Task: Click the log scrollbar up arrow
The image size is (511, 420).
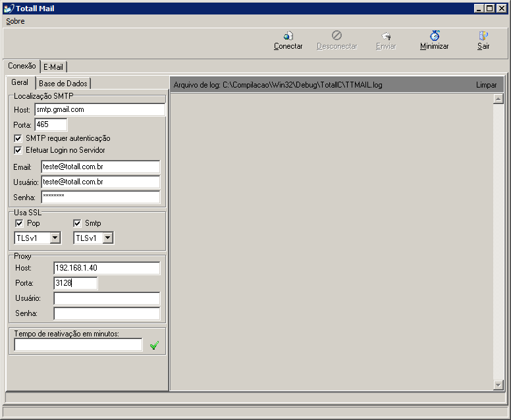Action: coord(498,99)
